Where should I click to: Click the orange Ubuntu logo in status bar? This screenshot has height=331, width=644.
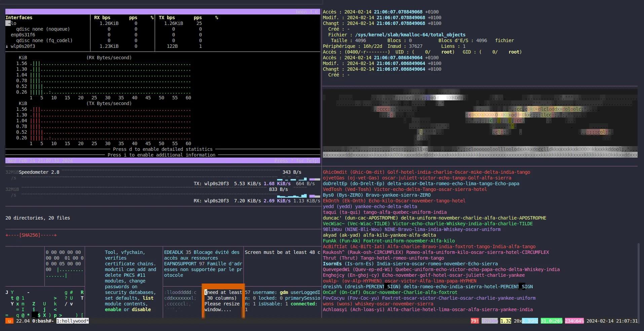pyautogui.click(x=9, y=321)
